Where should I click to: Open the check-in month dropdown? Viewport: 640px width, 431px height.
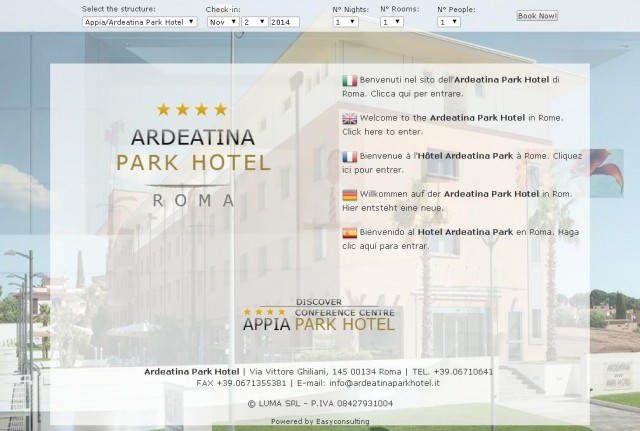point(223,22)
